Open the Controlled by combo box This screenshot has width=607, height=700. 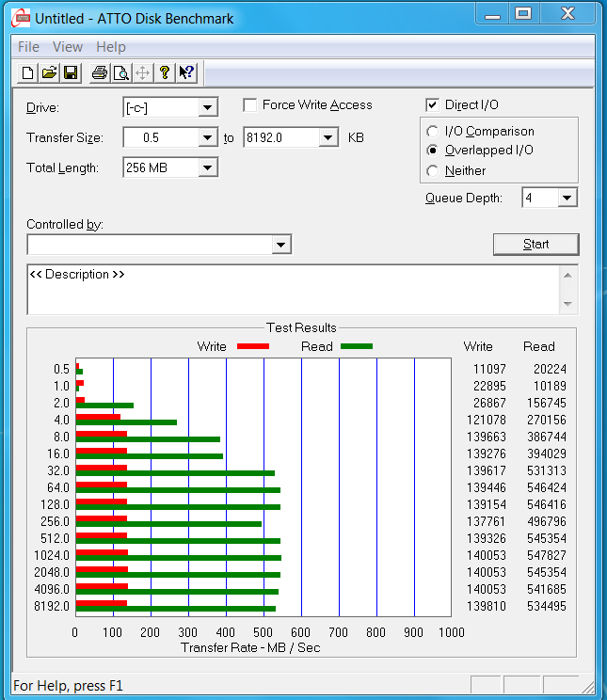280,246
